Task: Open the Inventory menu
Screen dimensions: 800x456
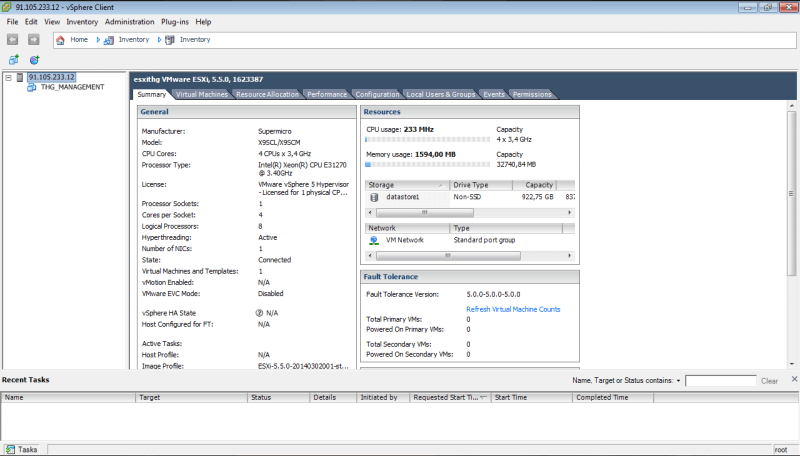Action: pyautogui.click(x=82, y=21)
